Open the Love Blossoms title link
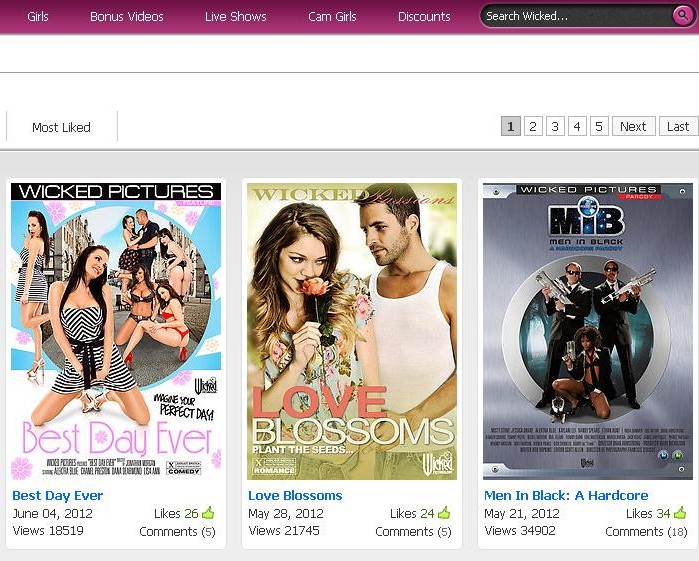 [295, 495]
